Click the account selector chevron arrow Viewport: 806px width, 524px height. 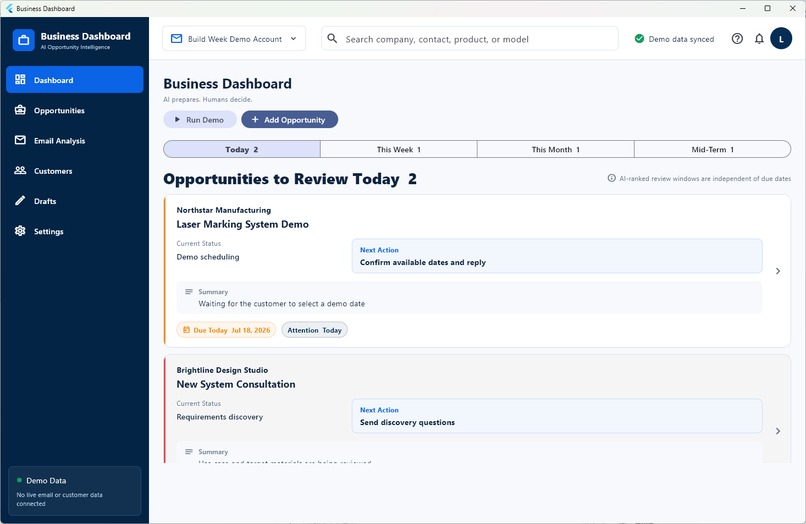[x=294, y=39]
